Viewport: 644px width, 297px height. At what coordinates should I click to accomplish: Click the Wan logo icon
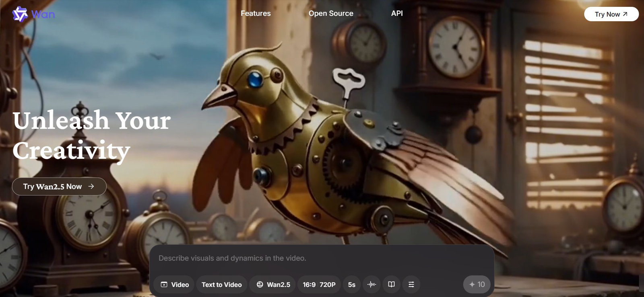point(20,14)
